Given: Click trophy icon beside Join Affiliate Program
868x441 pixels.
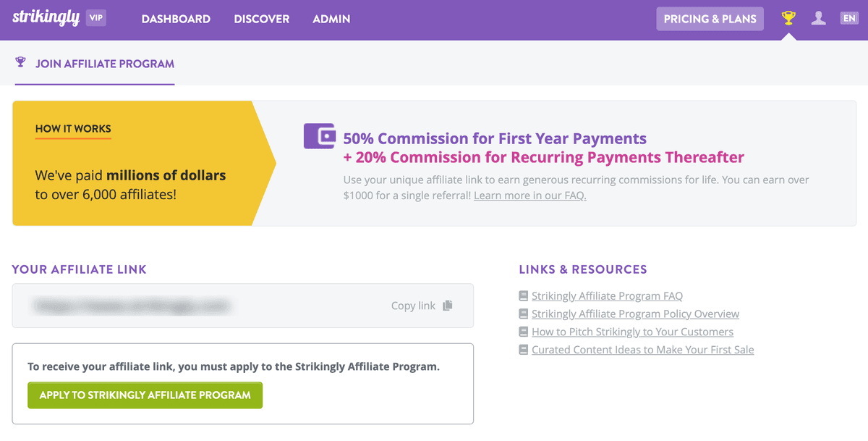Looking at the screenshot, I should pyautogui.click(x=21, y=62).
